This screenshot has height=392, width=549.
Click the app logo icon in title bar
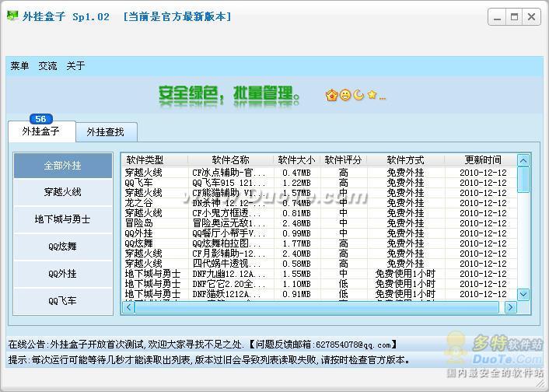click(x=12, y=16)
